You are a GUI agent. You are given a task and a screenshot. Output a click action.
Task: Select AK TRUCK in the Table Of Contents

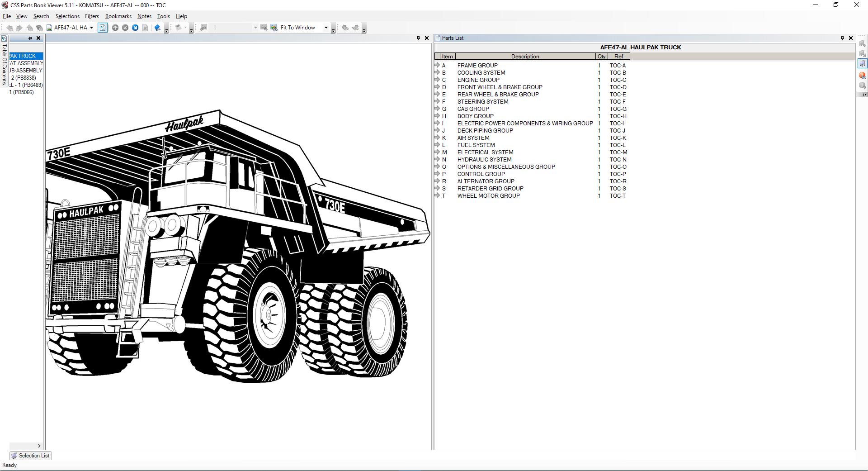(23, 56)
